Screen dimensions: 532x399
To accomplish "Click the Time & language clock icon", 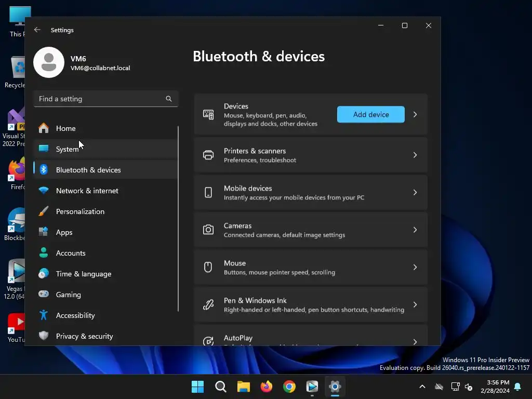I will click(x=44, y=273).
